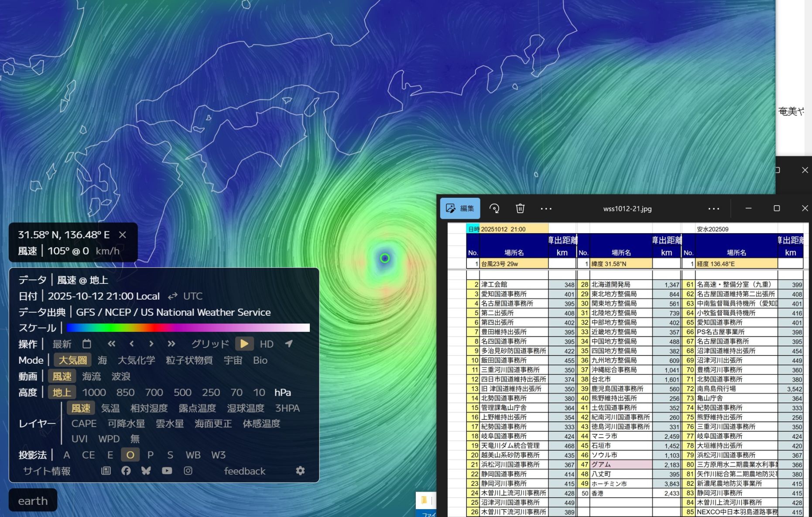Toggle HD high definition mode
812x517 pixels.
click(x=267, y=344)
